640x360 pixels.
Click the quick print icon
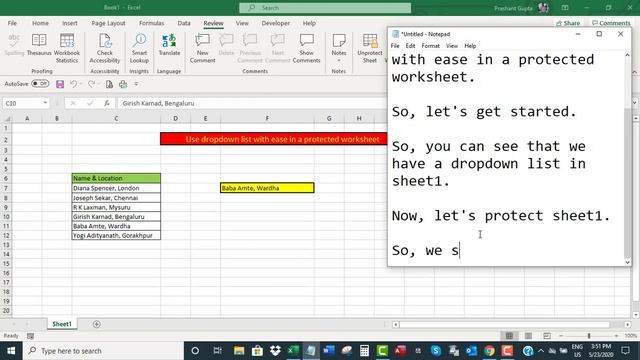(x=123, y=84)
